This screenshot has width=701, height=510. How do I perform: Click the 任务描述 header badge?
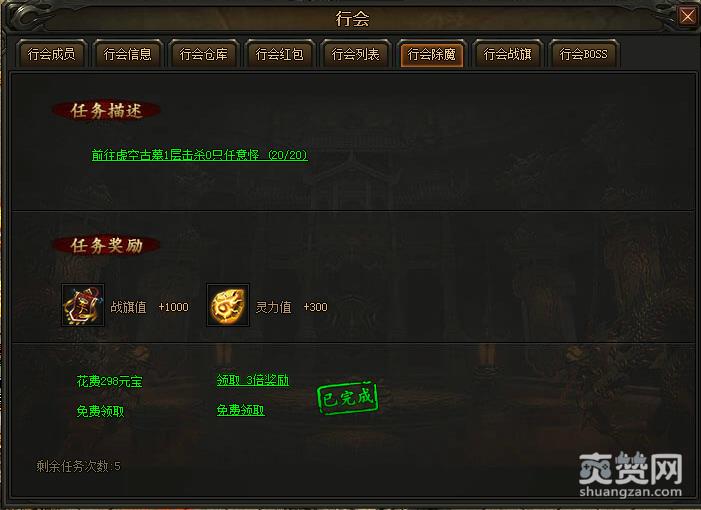[106, 110]
